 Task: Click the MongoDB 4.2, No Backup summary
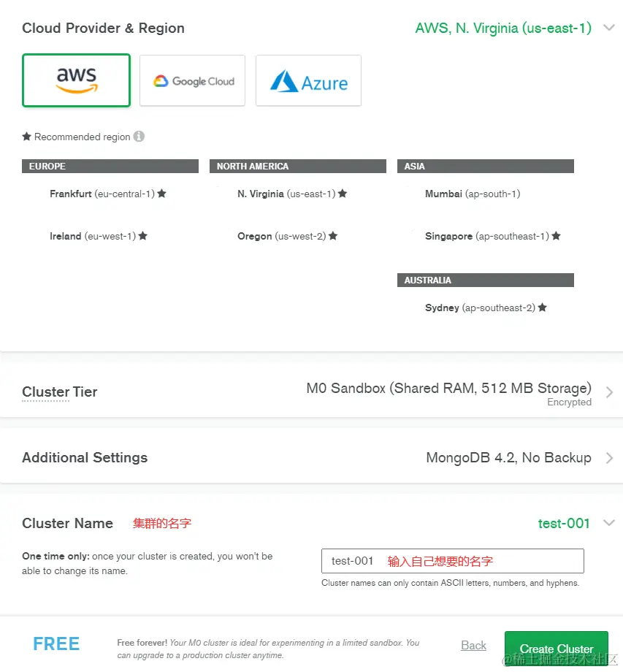[x=508, y=458]
